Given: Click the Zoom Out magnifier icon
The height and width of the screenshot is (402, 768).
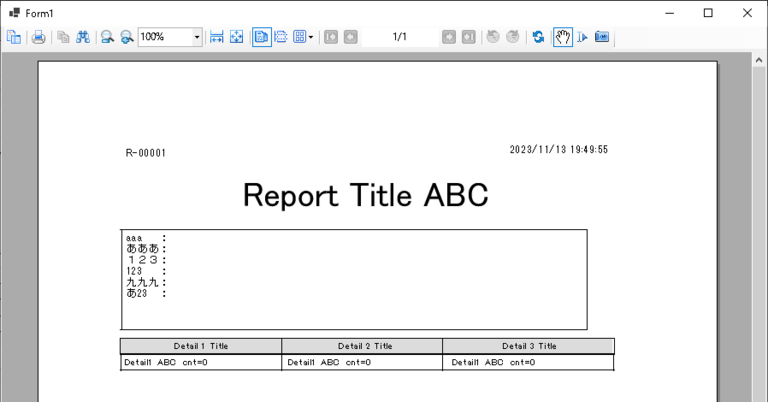Looking at the screenshot, I should tap(106, 37).
